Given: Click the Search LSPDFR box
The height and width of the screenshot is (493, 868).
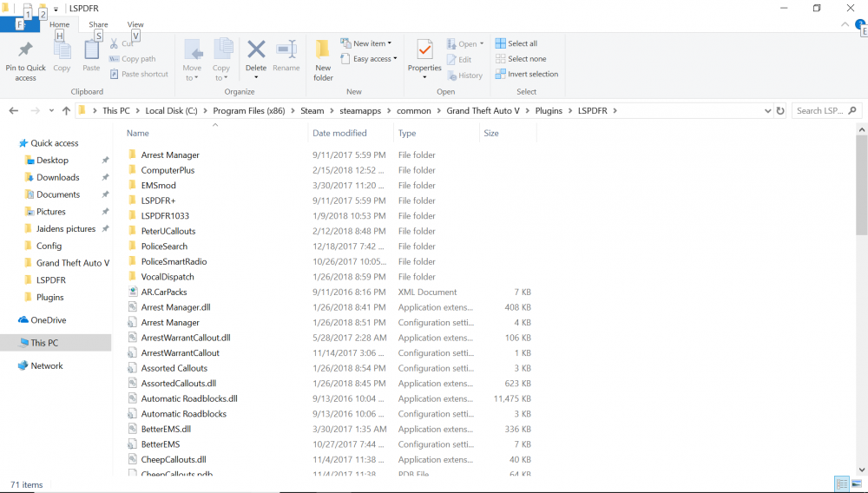Looking at the screenshot, I should click(826, 110).
